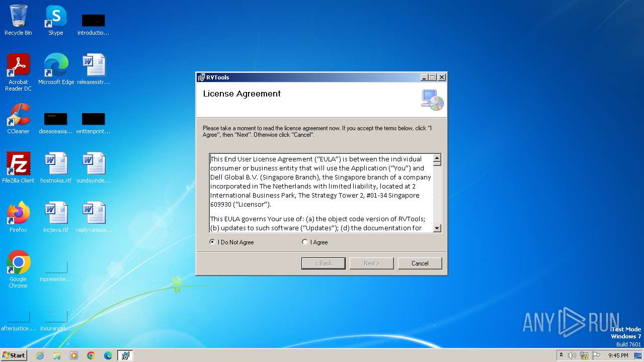Select the Google Chrome desktop shortcut
The height and width of the screenshot is (362, 644).
[x=18, y=269]
